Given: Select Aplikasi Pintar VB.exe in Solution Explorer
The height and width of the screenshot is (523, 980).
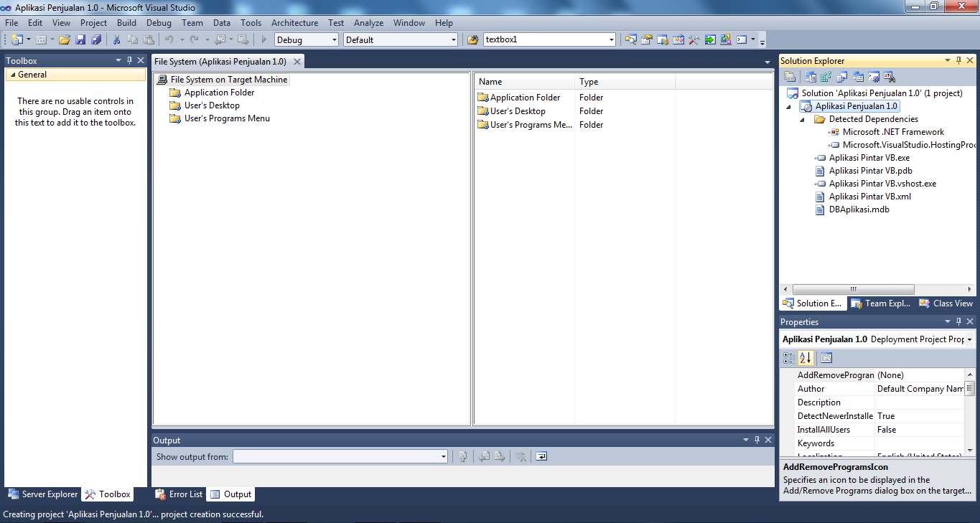Looking at the screenshot, I should click(869, 158).
